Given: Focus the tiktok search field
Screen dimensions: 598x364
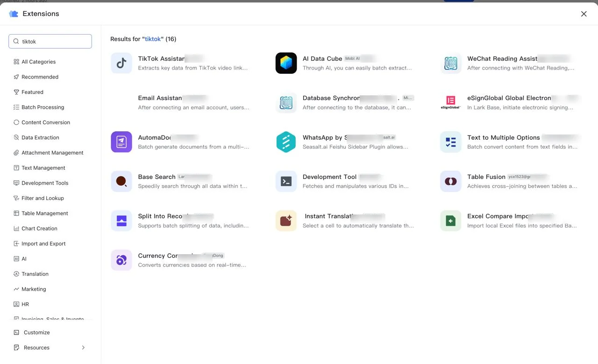Looking at the screenshot, I should [50, 41].
